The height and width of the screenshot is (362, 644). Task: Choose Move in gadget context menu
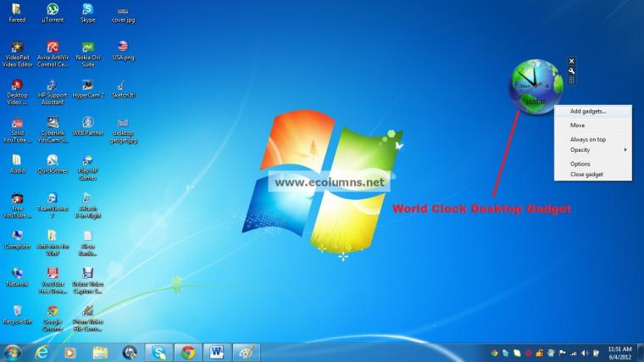(592, 125)
